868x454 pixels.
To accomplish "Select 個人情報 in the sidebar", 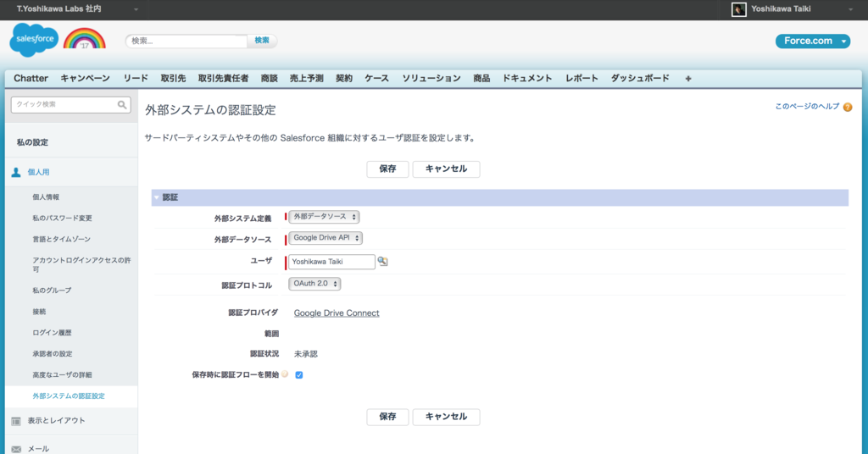I will tap(46, 197).
